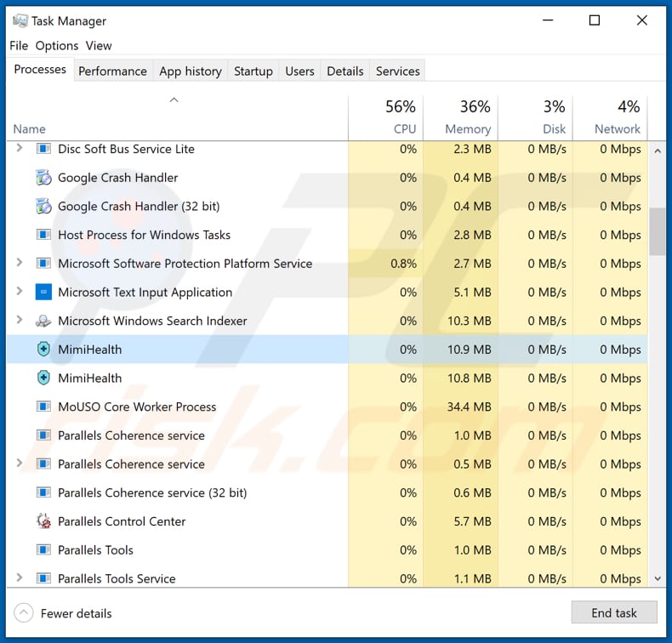Click the Parallels Tools process icon
Viewport: 672px width, 643px height.
(x=43, y=550)
